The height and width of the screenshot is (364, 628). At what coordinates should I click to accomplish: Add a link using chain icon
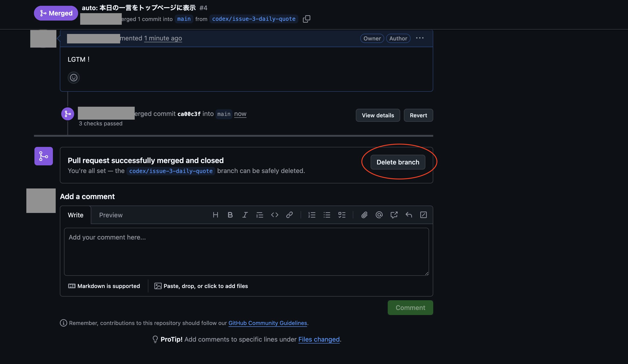pos(289,215)
